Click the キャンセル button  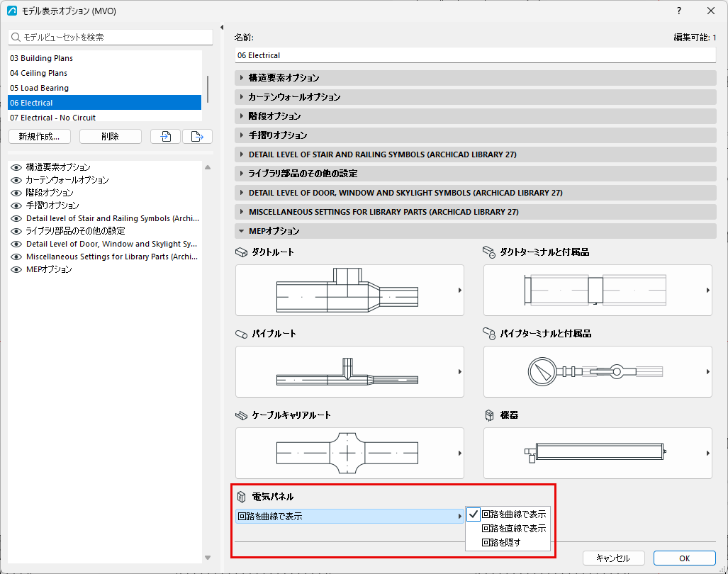pos(613,558)
